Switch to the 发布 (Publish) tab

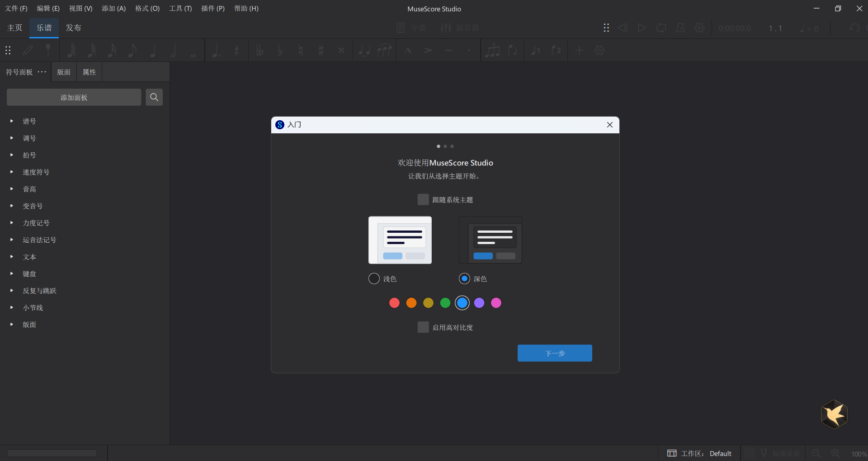pyautogui.click(x=73, y=28)
